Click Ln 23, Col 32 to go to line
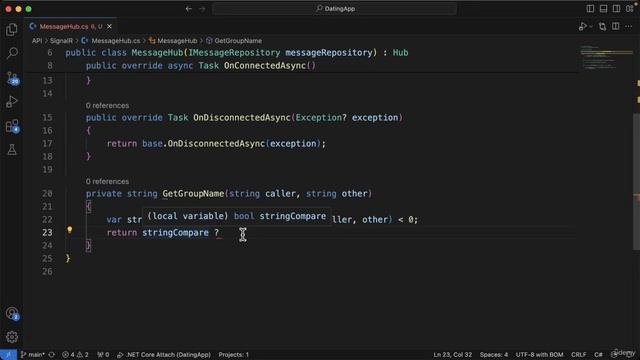 [452, 355]
